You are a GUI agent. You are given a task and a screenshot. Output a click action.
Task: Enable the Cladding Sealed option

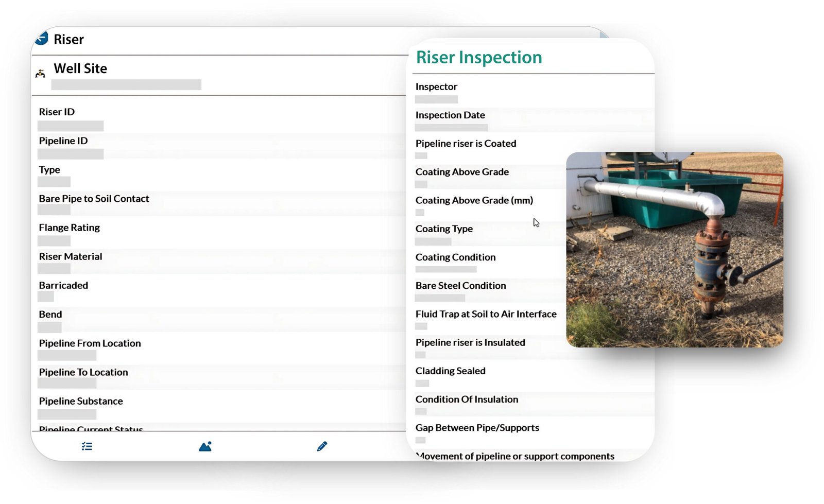(x=422, y=383)
